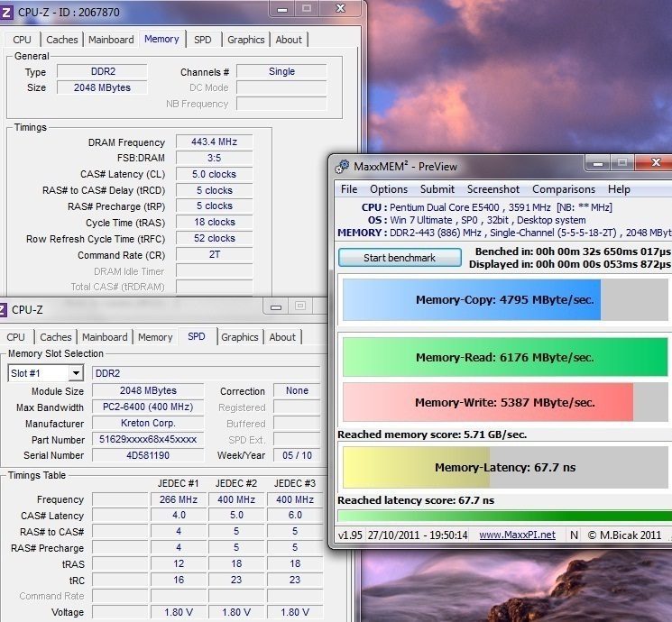
Task: Click the Memory-Write 5387 MByte/sec bar
Action: (x=505, y=402)
